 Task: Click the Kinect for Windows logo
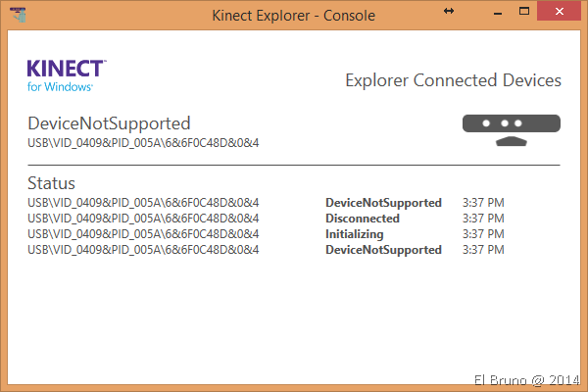(67, 75)
